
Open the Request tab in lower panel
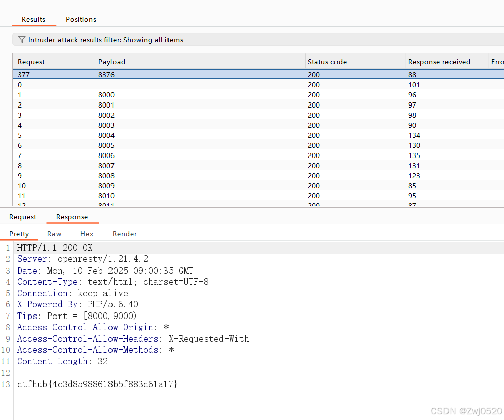(x=23, y=217)
